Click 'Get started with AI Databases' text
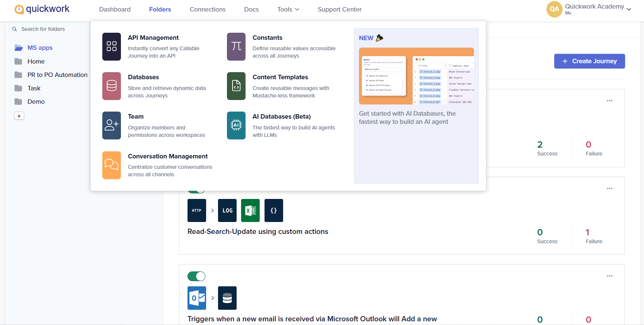Image resolution: width=644 pixels, height=325 pixels. pos(407,118)
